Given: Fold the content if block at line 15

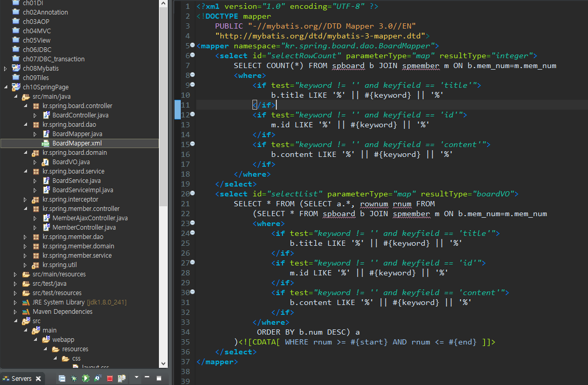Looking at the screenshot, I should (192, 144).
